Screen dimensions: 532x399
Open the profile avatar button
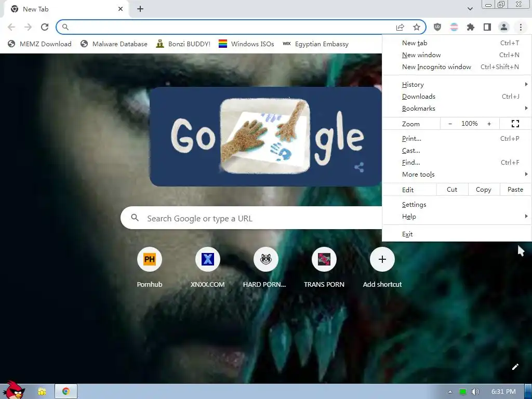(504, 27)
